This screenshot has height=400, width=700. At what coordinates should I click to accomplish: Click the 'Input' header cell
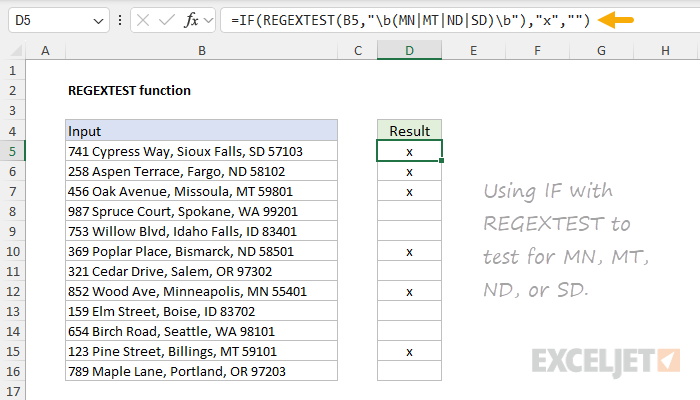click(x=201, y=131)
